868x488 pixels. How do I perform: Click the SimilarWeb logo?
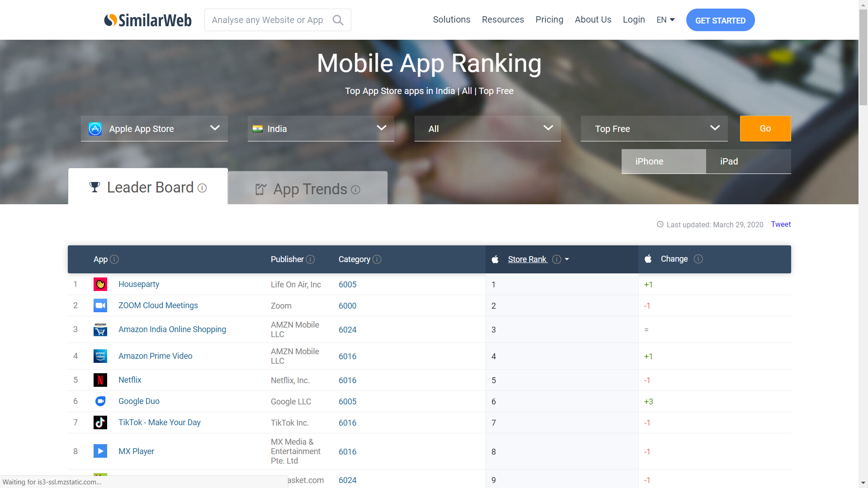pyautogui.click(x=147, y=20)
